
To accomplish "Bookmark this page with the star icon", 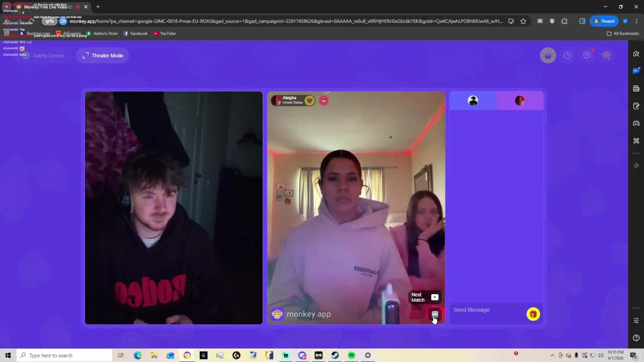I will (x=523, y=21).
